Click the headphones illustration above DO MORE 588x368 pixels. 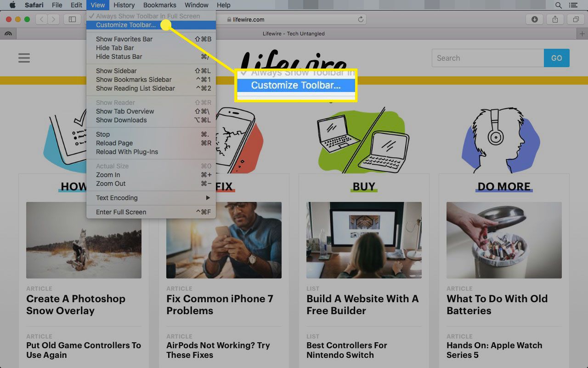pyautogui.click(x=501, y=140)
